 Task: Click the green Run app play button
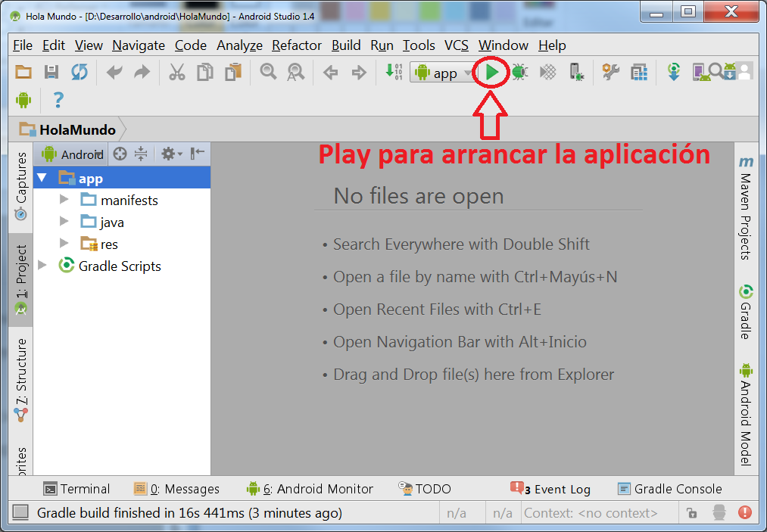coord(491,73)
